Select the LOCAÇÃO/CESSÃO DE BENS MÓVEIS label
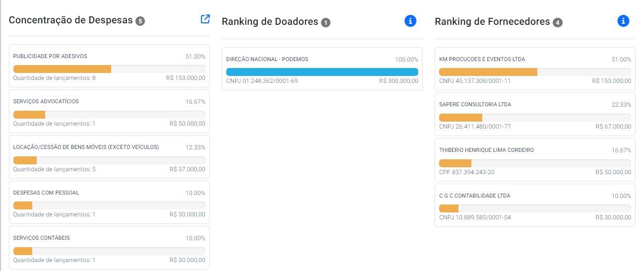The width and height of the screenshot is (644, 271). coord(86,147)
